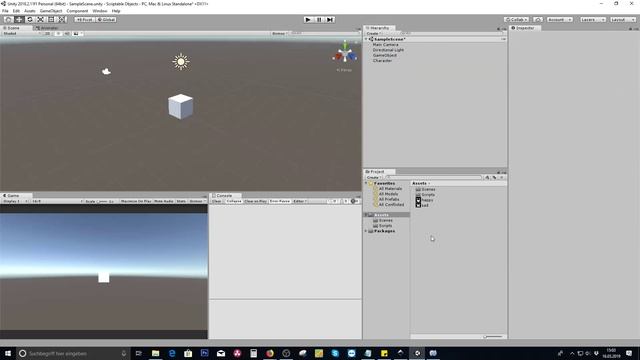Click the Directional Light sun gizmo in Scene
Viewport: 640px width, 360px height.
[x=181, y=62]
